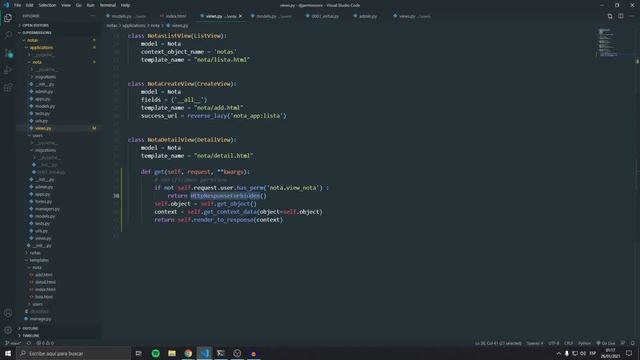Open editor More Actions ellipsis at top right
The width and height of the screenshot is (640, 360).
pos(631,16)
